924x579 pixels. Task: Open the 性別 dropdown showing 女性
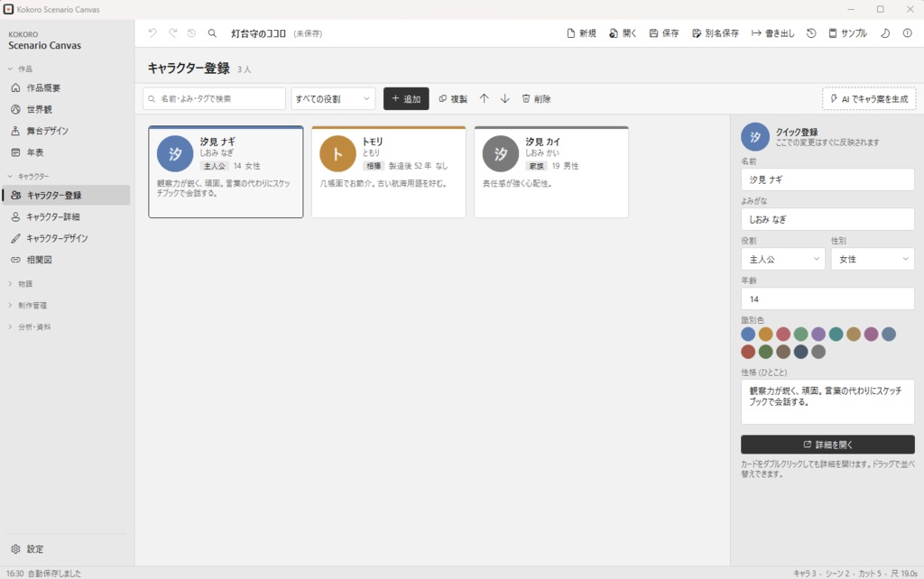(873, 259)
